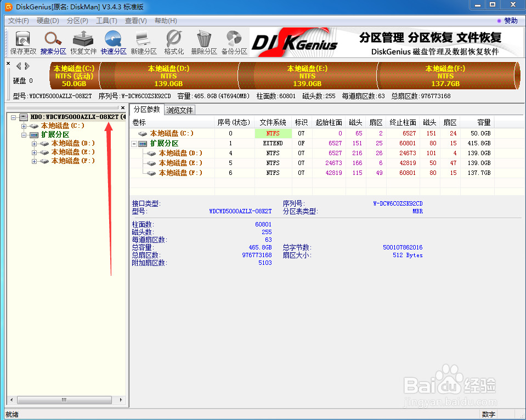Screen dimensions: 526x420
Task: Click the highlighted NTFS cell of C:
Action: point(273,134)
